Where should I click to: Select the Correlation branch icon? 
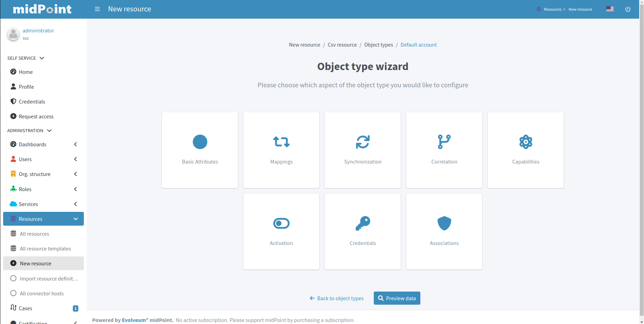click(444, 142)
